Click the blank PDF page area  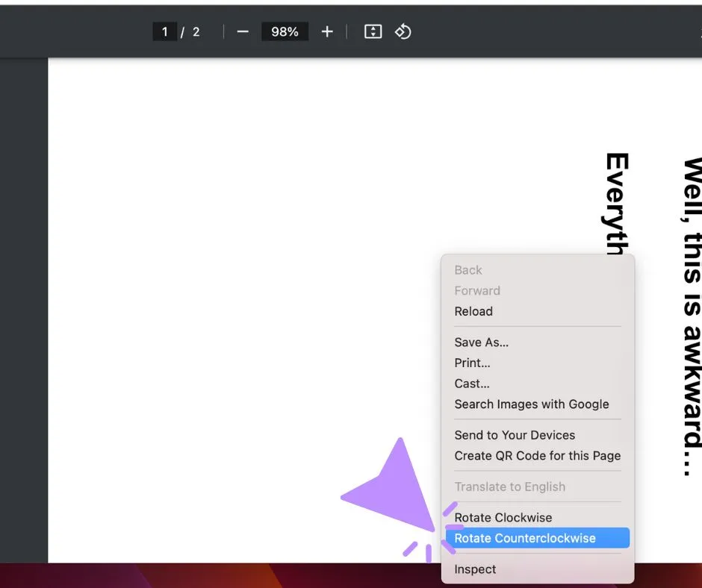224,298
